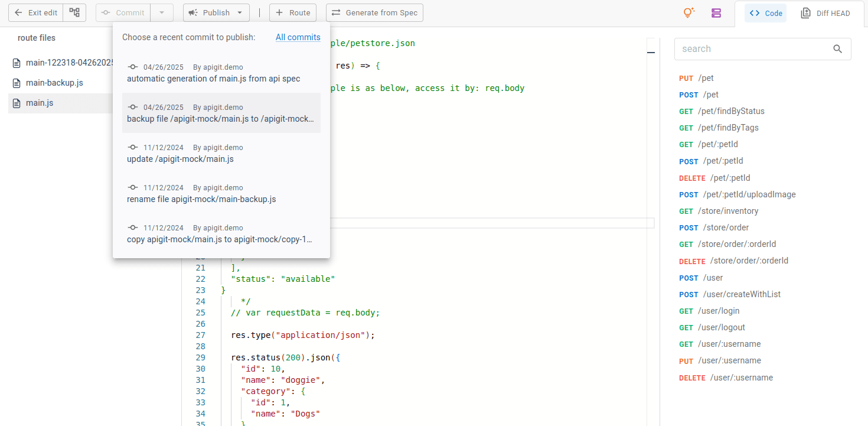Screen dimensions: 868x426
Task: Add a new Route
Action: coord(293,12)
